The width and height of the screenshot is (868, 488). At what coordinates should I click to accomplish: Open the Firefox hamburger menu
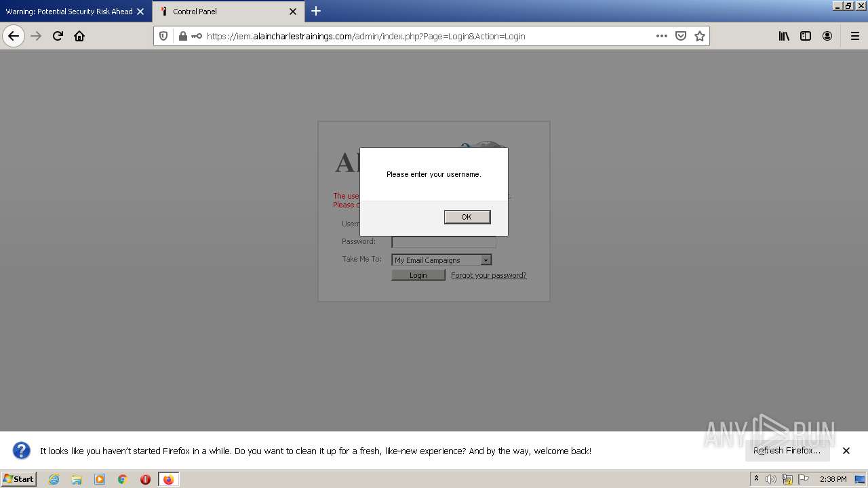[854, 36]
